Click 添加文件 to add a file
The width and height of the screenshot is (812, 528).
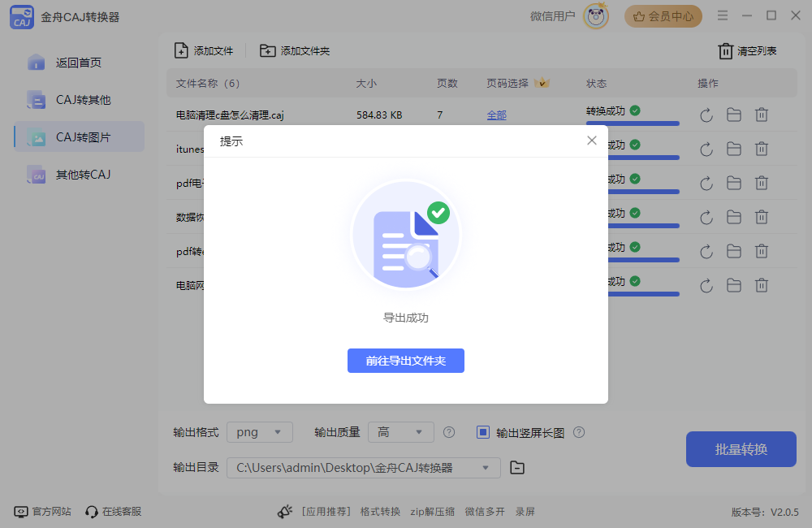point(204,51)
